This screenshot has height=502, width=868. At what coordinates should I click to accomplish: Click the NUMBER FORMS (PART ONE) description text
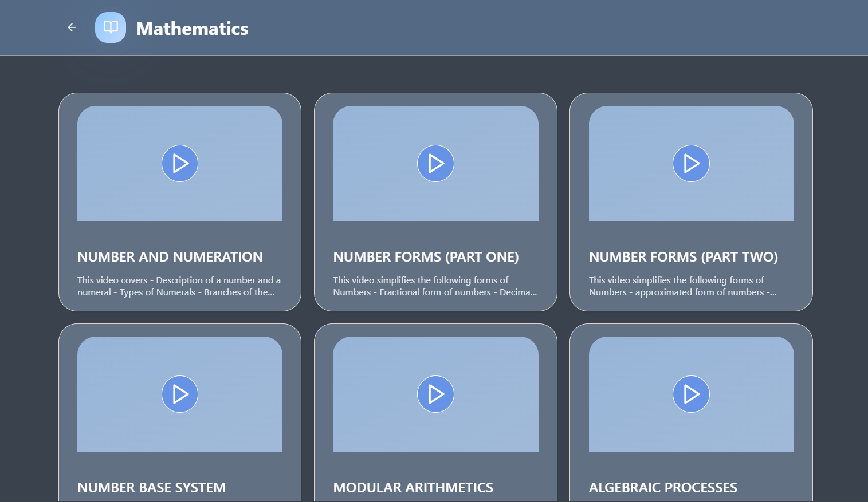(x=434, y=286)
